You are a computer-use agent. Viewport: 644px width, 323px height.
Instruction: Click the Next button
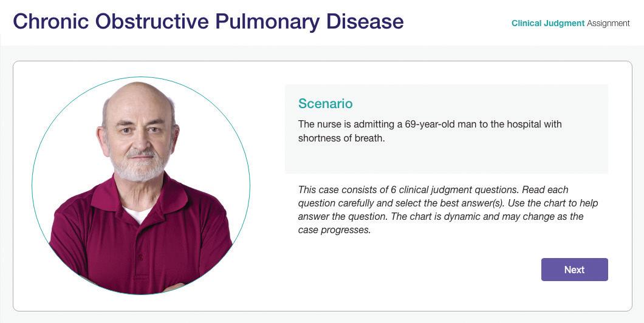pos(574,270)
